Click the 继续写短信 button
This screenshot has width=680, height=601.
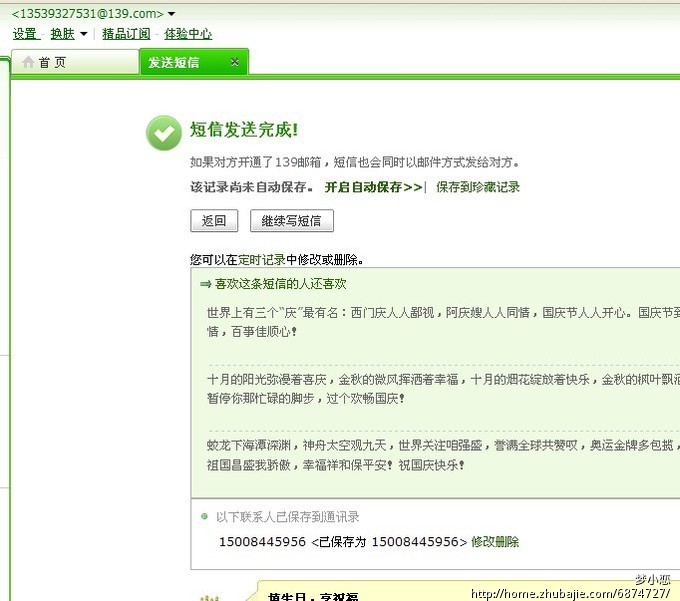pyautogui.click(x=291, y=221)
